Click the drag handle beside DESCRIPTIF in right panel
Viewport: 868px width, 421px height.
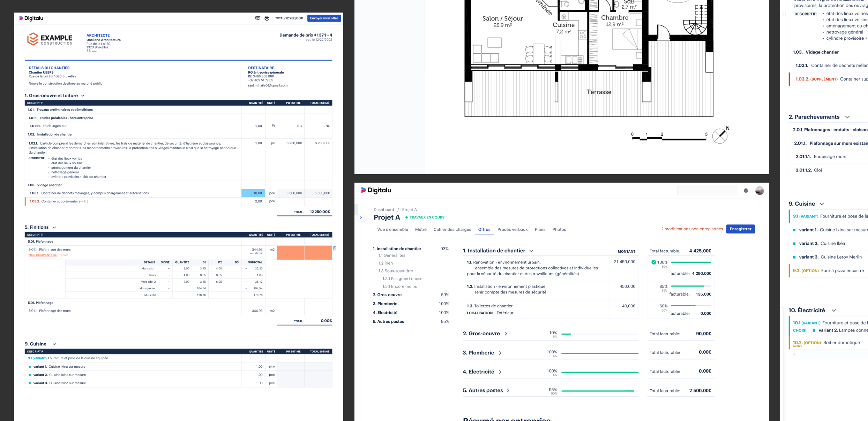point(785,14)
